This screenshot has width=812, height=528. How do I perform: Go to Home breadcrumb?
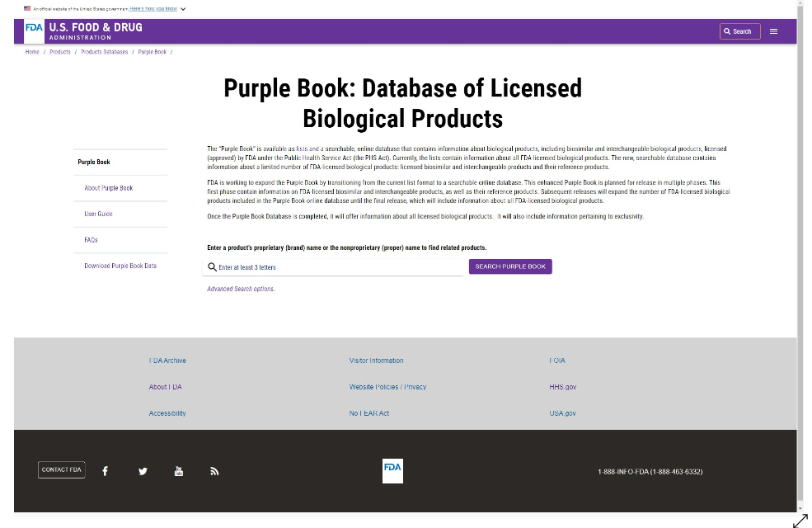(32, 52)
